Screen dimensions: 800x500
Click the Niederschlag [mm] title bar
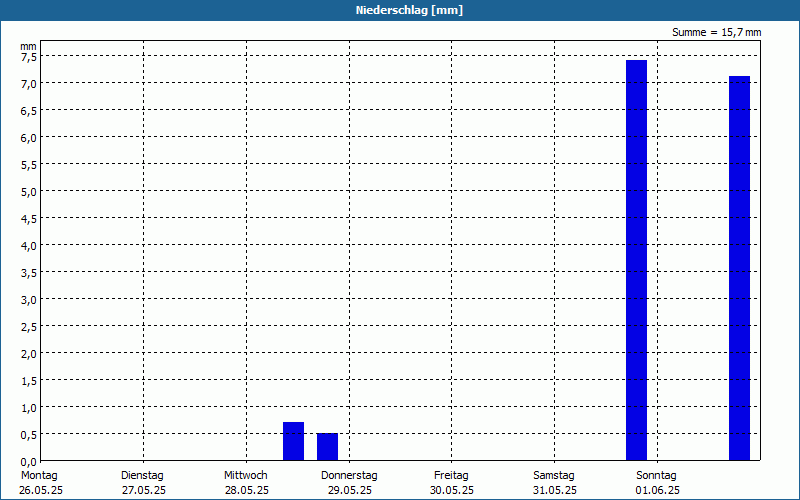400,10
